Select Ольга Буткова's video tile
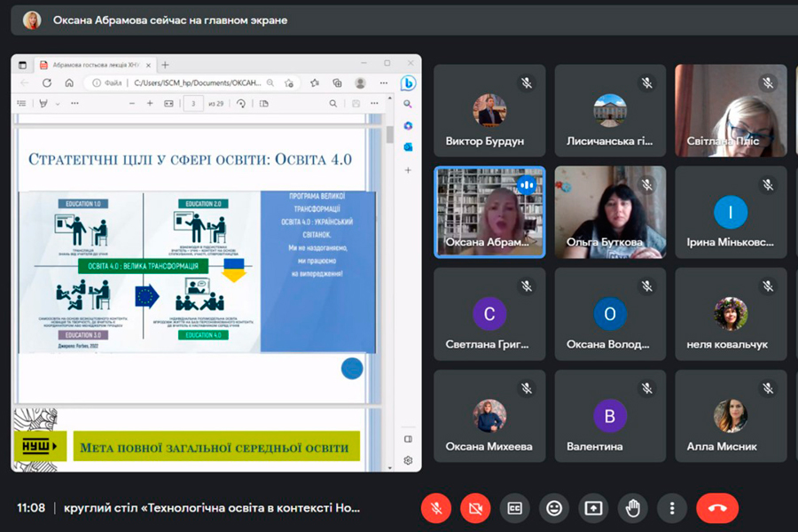Image resolution: width=798 pixels, height=532 pixels. pos(610,211)
